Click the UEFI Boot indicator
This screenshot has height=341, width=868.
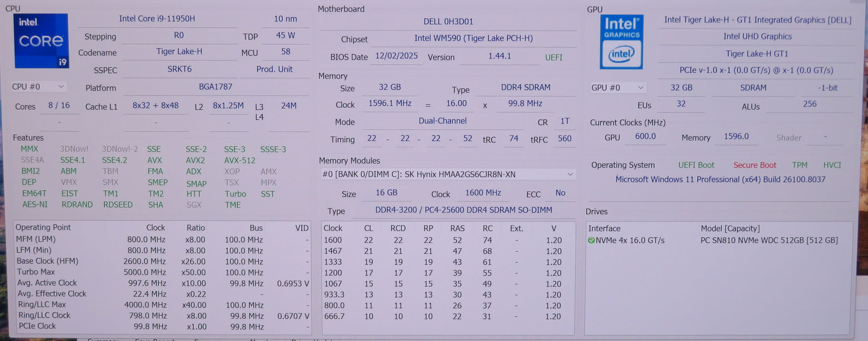pyautogui.click(x=696, y=165)
